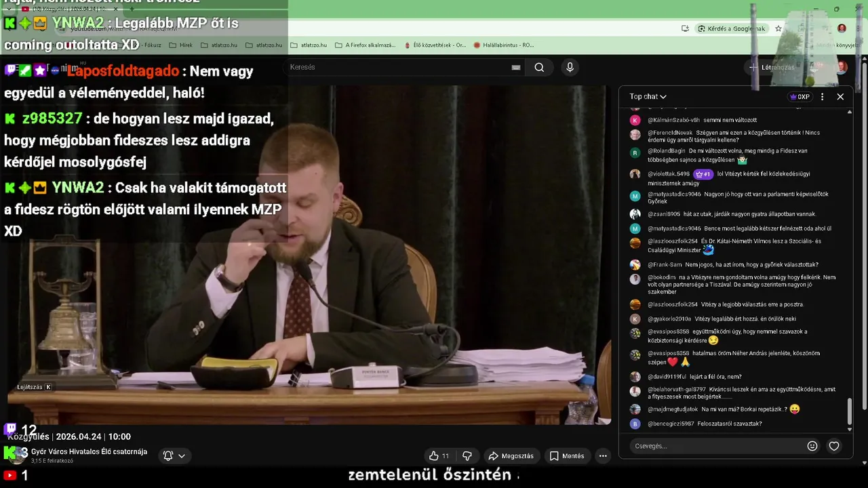Click the Lejátszás K playback tooltip
The width and height of the screenshot is (868, 488).
click(x=35, y=387)
